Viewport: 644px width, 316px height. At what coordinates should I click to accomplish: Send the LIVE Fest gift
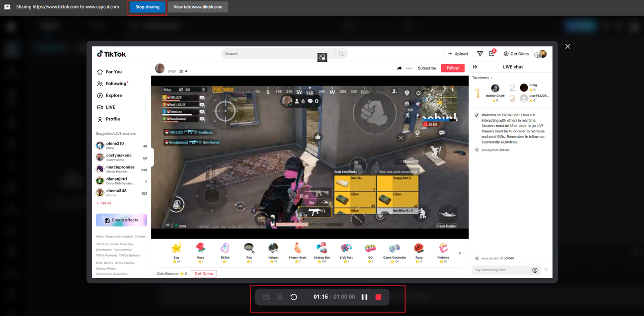pos(346,253)
